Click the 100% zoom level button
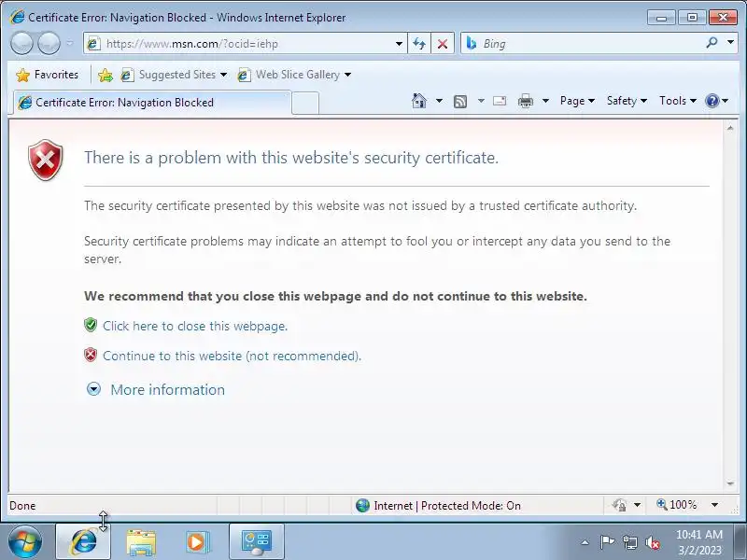 tap(676, 505)
